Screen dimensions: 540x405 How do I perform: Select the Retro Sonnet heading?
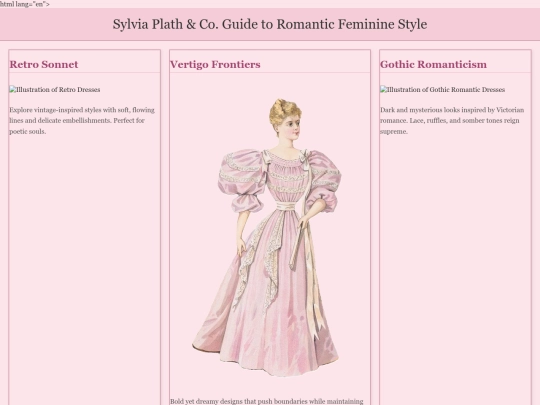44,64
